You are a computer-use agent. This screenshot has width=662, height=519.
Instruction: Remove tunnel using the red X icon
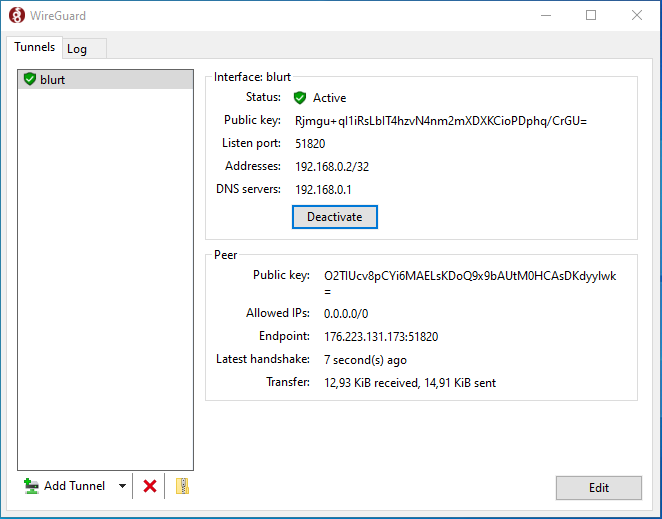pos(149,486)
